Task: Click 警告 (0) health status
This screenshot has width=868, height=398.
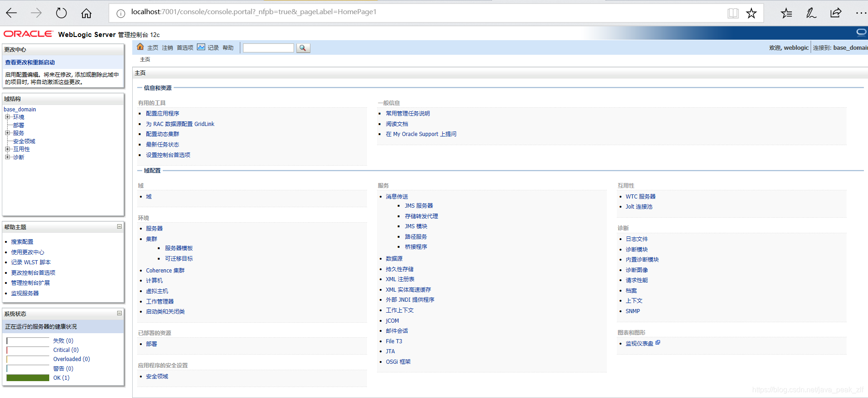Action: tap(63, 368)
